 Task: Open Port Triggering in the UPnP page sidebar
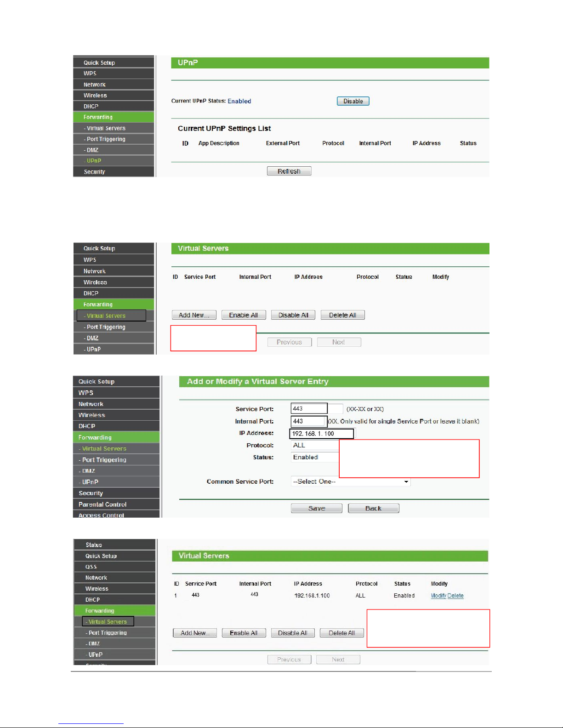pyautogui.click(x=114, y=139)
